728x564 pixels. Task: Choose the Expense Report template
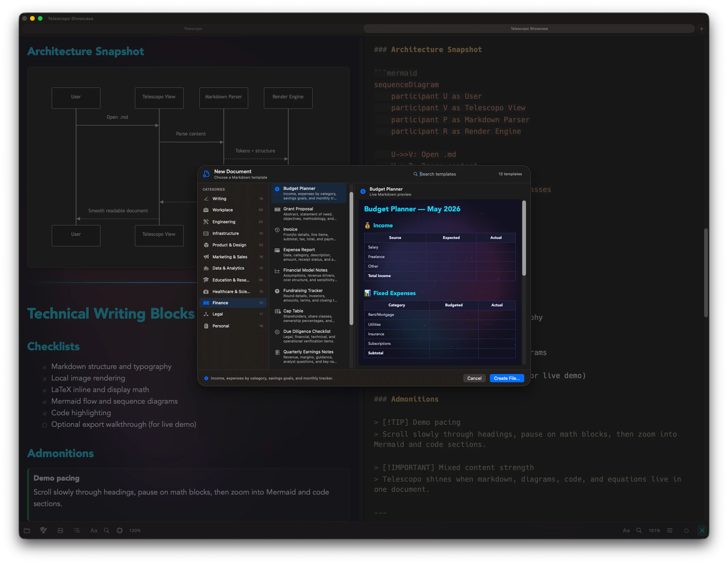click(x=309, y=254)
